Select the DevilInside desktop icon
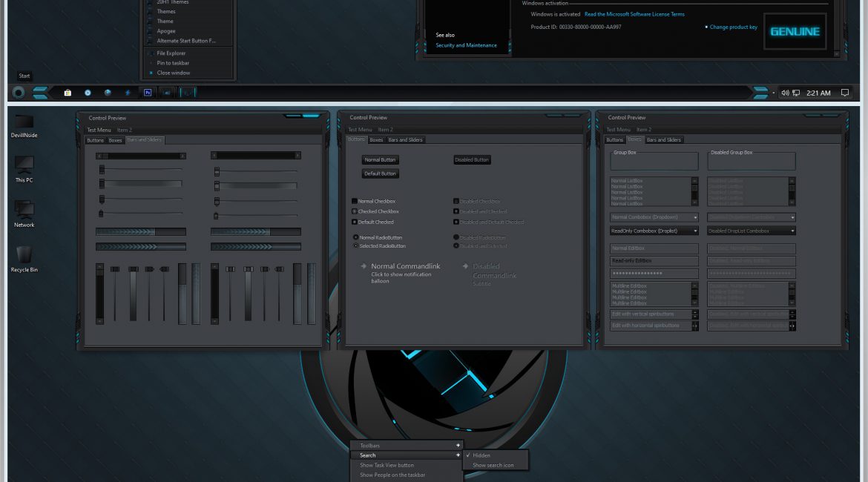This screenshot has height=482, width=868. (x=24, y=126)
